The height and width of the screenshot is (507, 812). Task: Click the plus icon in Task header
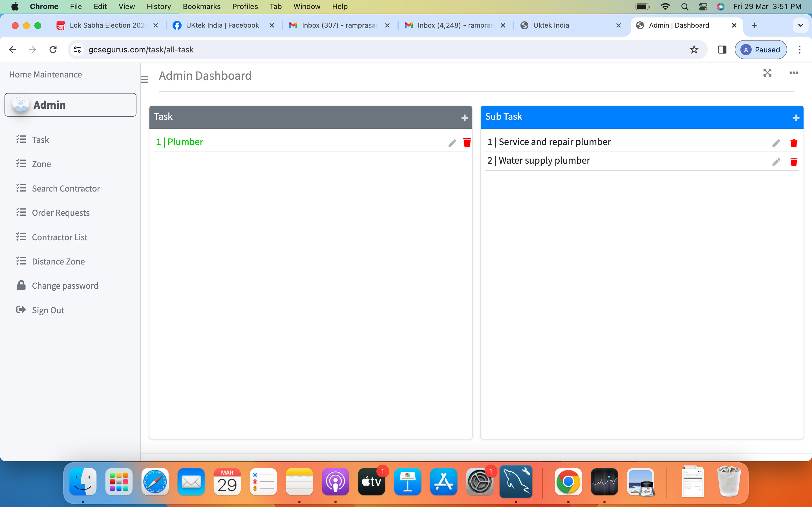[x=464, y=118]
